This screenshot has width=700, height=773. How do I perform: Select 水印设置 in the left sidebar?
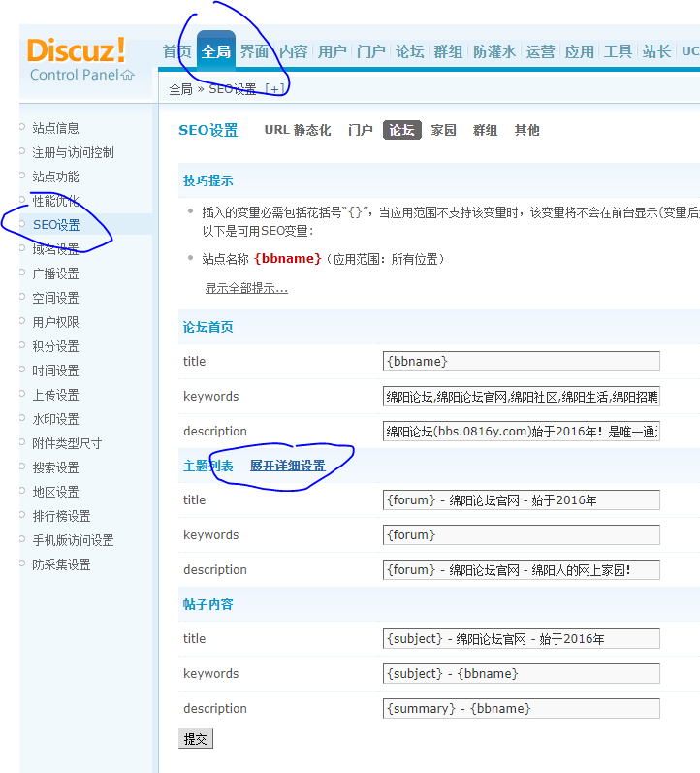(x=55, y=419)
